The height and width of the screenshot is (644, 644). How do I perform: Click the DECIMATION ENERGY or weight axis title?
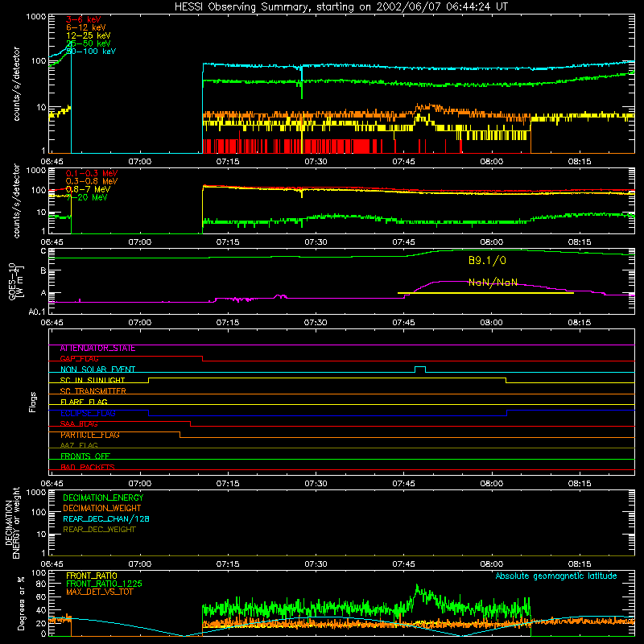[12, 522]
